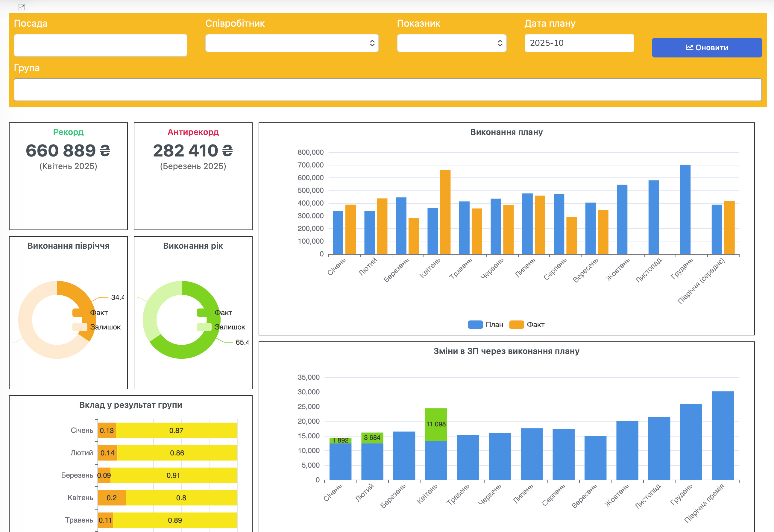Click the orange 0.2 Квітень bar segment
The width and height of the screenshot is (774, 532).
112,497
